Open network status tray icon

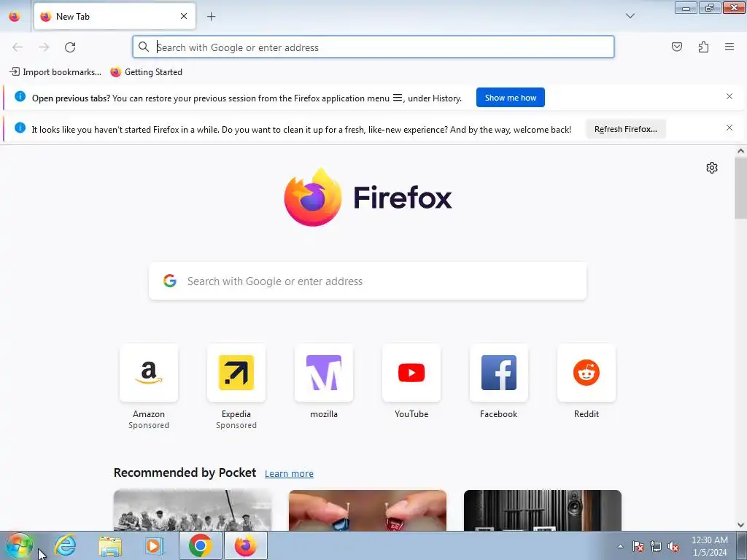click(x=656, y=546)
